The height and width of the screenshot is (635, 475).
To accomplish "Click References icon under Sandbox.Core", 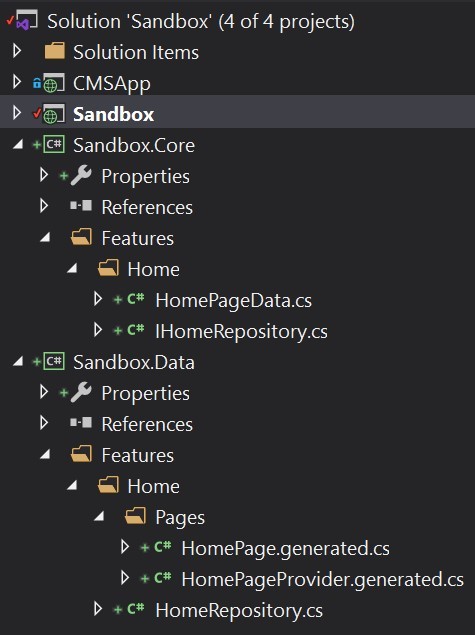I will point(81,206).
